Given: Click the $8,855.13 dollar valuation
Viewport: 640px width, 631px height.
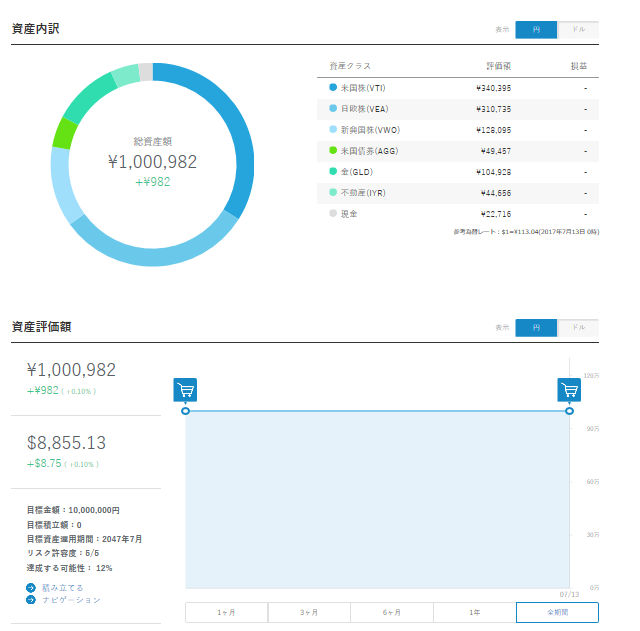Looking at the screenshot, I should tap(67, 443).
